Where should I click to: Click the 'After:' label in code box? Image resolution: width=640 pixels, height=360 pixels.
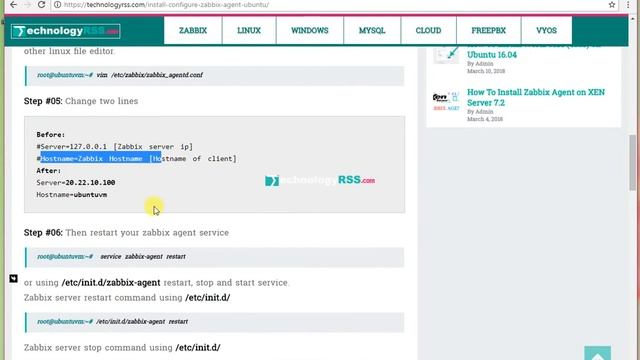pyautogui.click(x=49, y=171)
